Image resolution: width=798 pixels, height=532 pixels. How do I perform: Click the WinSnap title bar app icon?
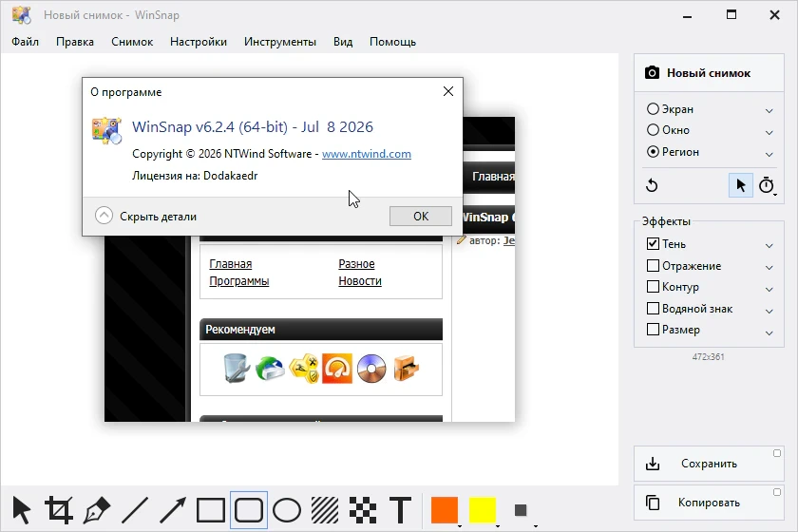pos(22,15)
